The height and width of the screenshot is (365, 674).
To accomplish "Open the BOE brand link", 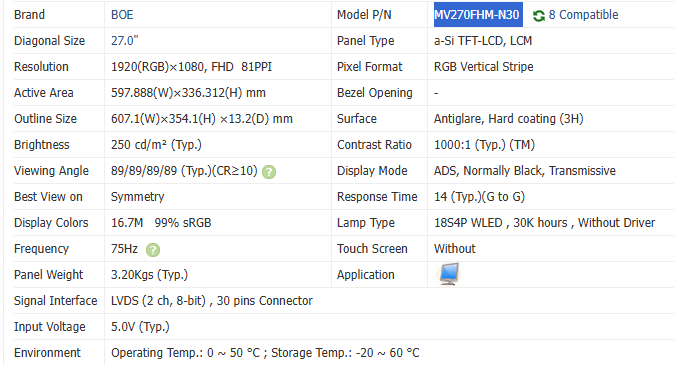I will (x=122, y=15).
